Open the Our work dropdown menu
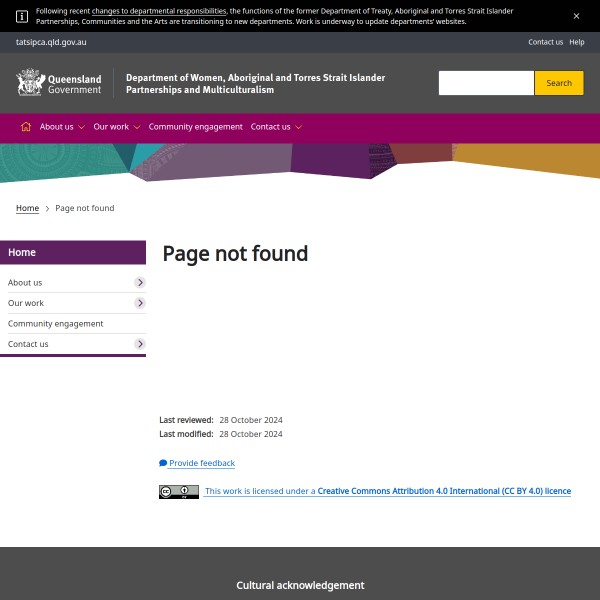 tap(116, 127)
